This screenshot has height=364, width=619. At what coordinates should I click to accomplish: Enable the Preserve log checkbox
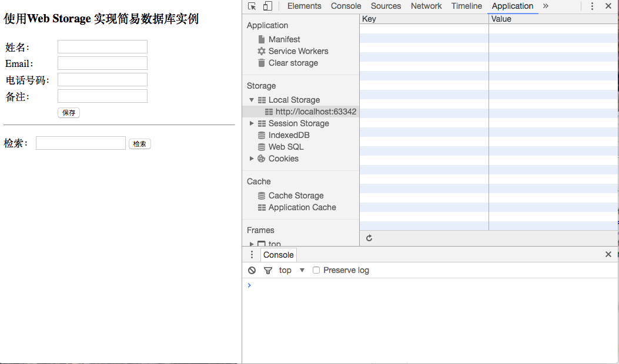[316, 270]
